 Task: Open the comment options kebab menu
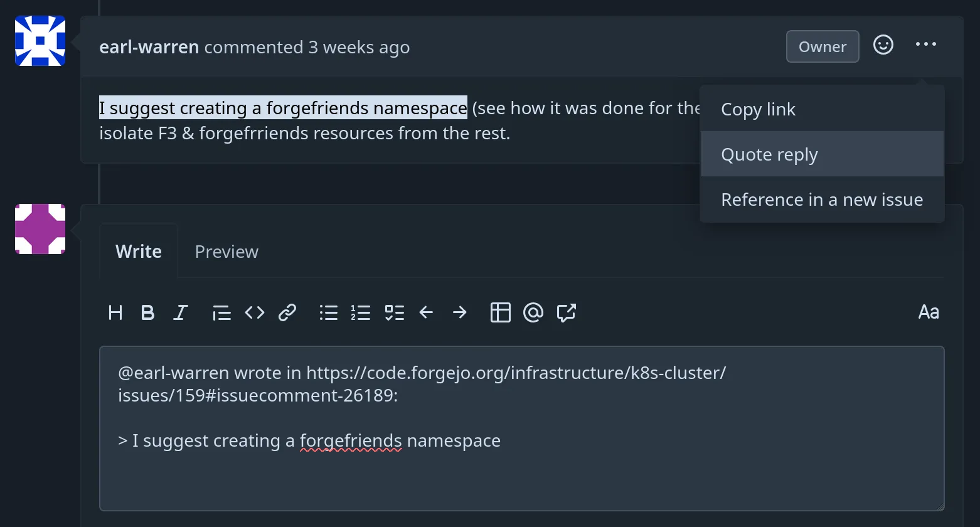pos(926,44)
